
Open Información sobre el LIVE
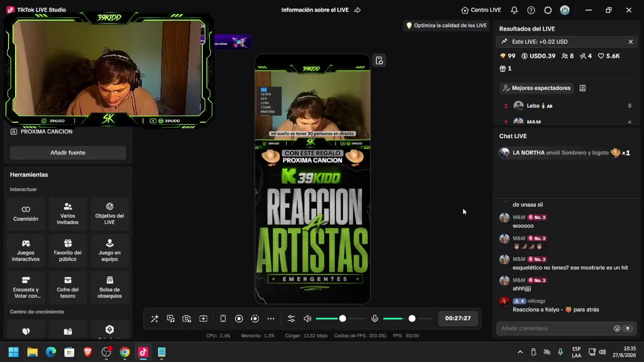[x=315, y=10]
